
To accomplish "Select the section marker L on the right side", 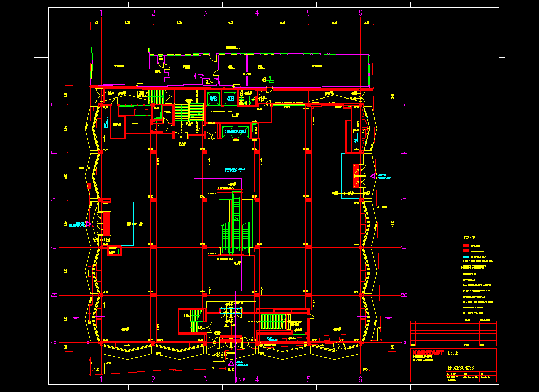I will (388, 312).
